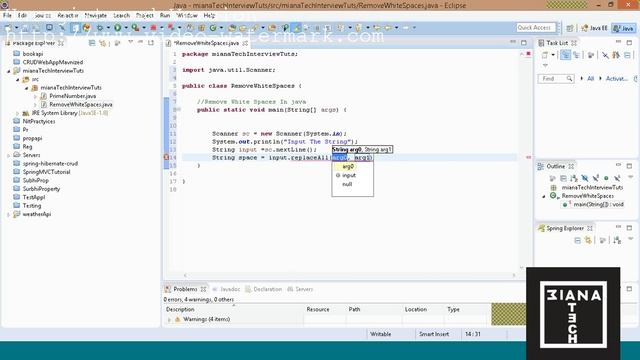Viewport: 640px width, 360px height.
Task: Toggle Hide Fields in Outline toolbar
Action: coord(585,178)
